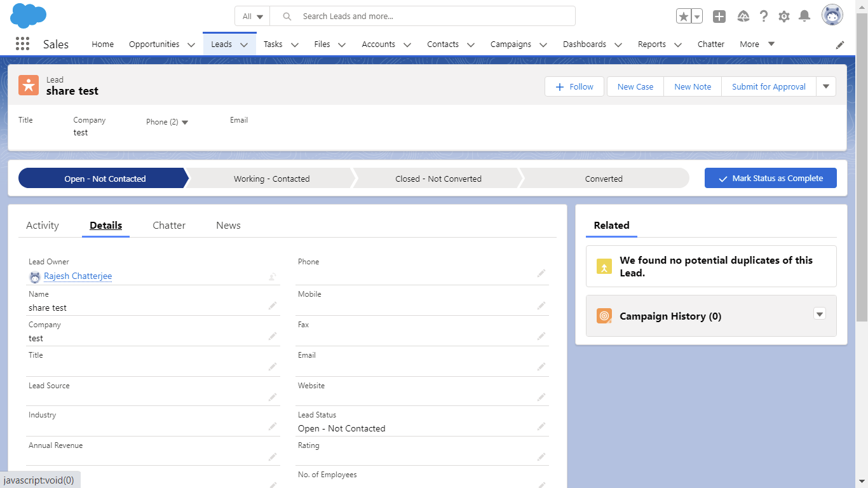Click the New Note button
The image size is (868, 488).
point(693,86)
